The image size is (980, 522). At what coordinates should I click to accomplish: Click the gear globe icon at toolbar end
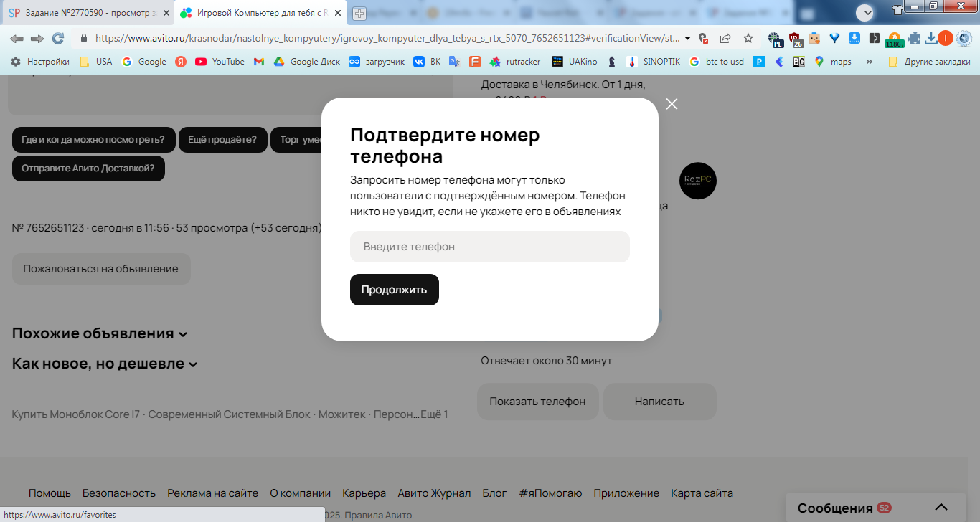coord(963,39)
